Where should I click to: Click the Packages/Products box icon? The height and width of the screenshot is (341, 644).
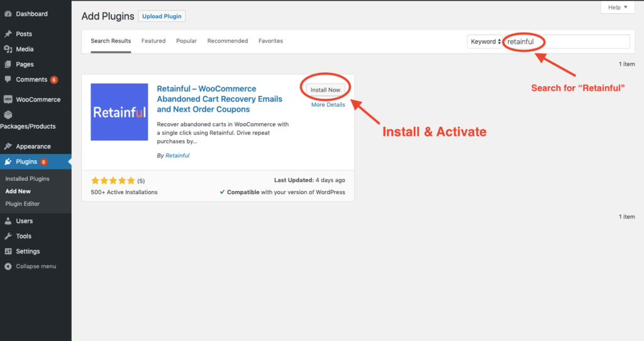[8, 115]
